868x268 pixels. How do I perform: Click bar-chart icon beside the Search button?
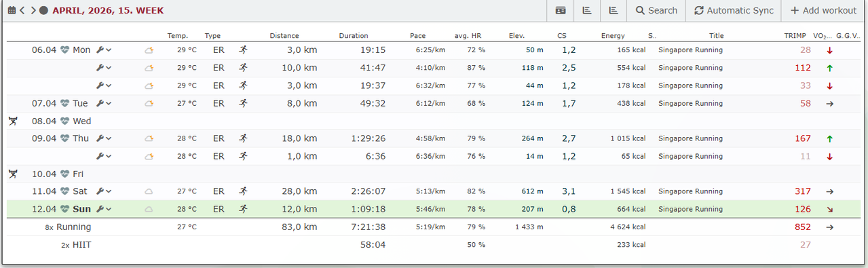point(614,10)
